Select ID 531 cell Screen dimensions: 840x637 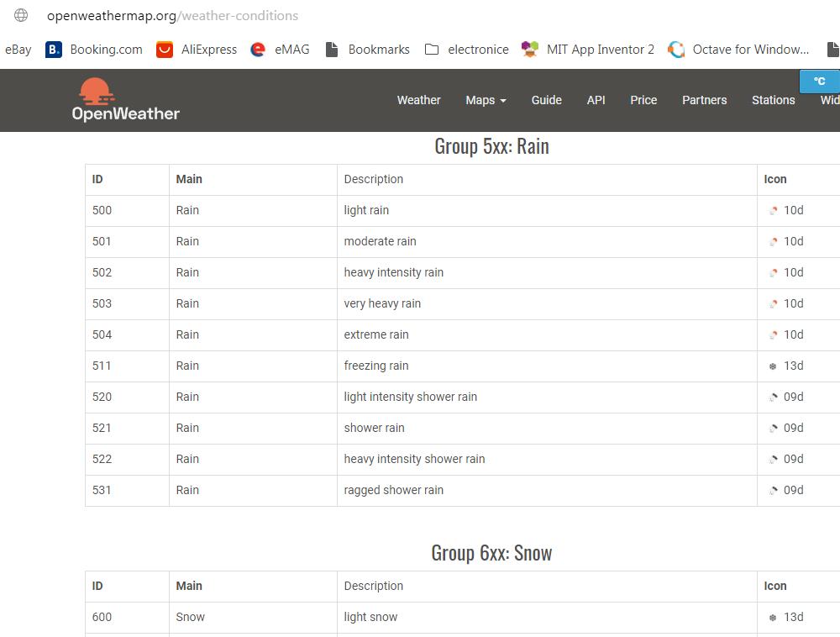127,490
